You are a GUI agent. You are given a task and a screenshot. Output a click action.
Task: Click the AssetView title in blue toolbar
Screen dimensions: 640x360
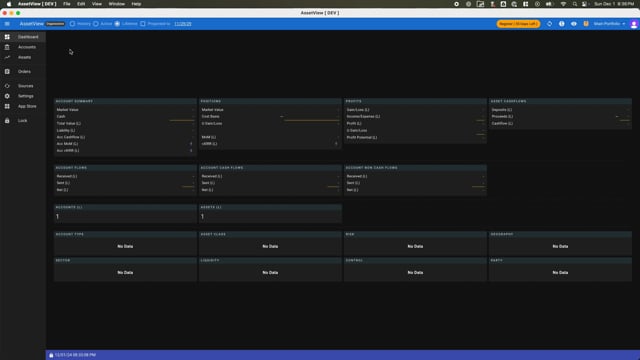[x=31, y=24]
